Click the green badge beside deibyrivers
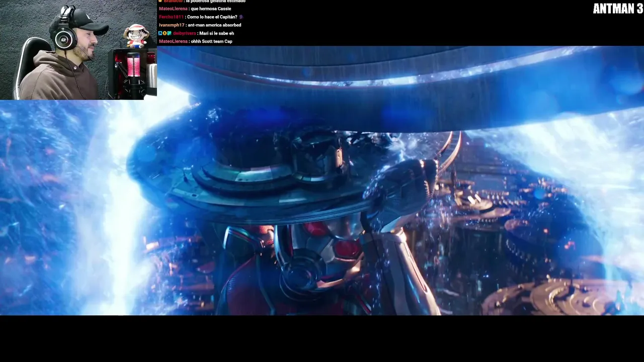The height and width of the screenshot is (362, 644). click(169, 33)
